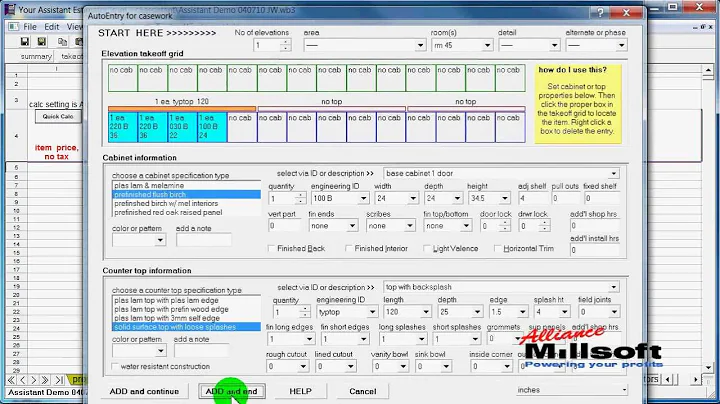Screen dimensions: 720x404
Task: Click the second floppy-disk save icon
Action: tap(42, 42)
